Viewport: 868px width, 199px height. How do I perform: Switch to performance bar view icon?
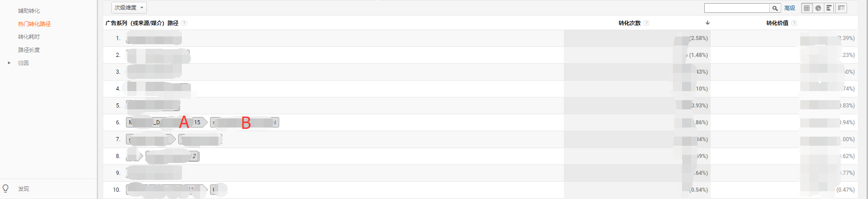tap(829, 8)
